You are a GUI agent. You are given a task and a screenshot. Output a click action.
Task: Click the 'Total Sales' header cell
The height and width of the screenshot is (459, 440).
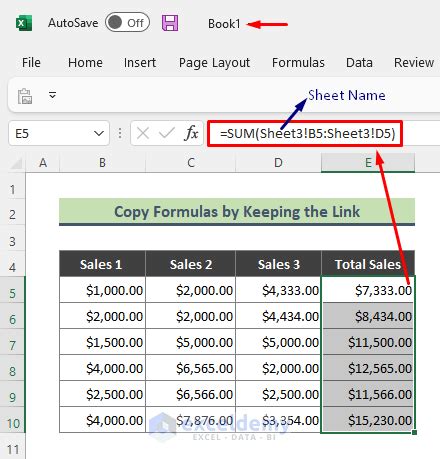point(368,264)
